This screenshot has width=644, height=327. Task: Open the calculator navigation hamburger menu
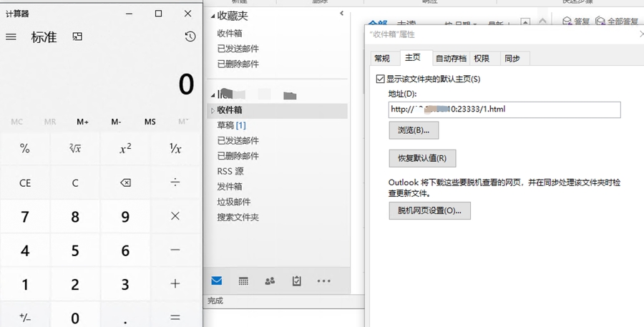11,37
